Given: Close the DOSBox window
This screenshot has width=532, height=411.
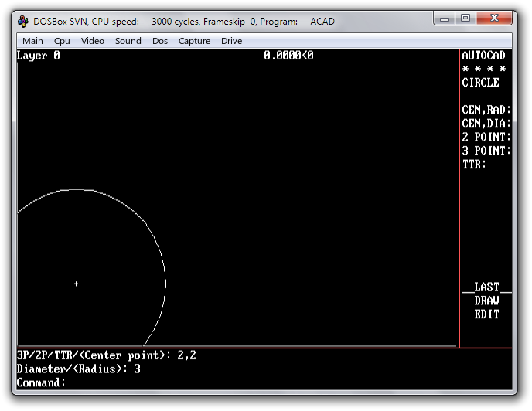Looking at the screenshot, I should coord(494,19).
